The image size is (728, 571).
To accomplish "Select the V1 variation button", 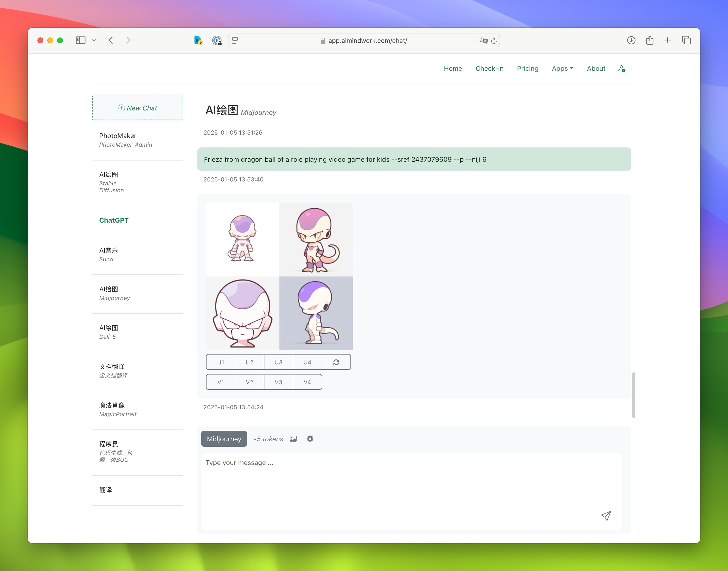I will [x=220, y=381].
